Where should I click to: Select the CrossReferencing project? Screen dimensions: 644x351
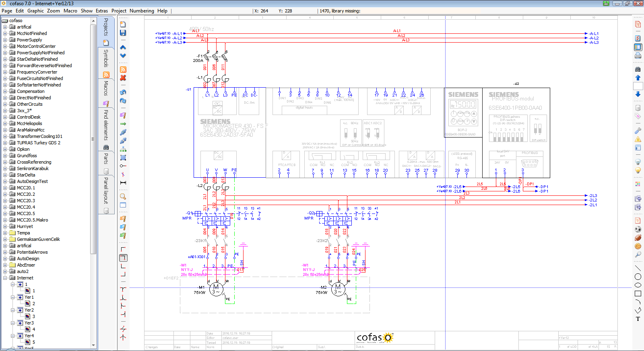point(34,162)
